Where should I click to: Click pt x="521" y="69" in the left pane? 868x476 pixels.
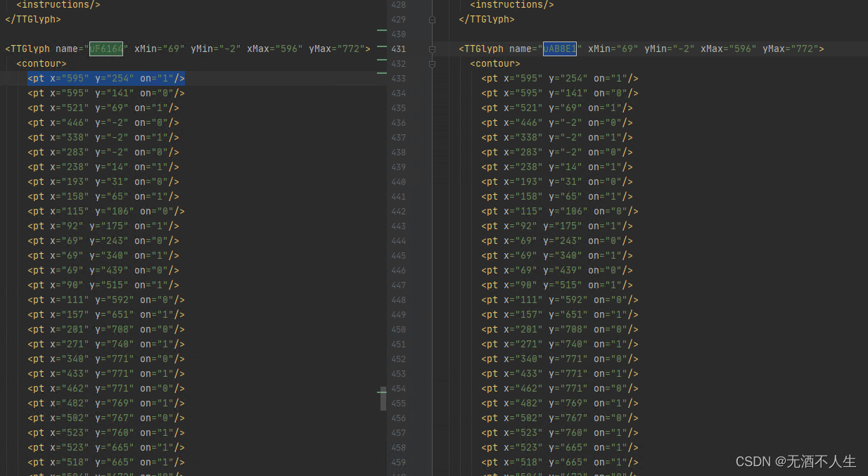[x=103, y=108]
